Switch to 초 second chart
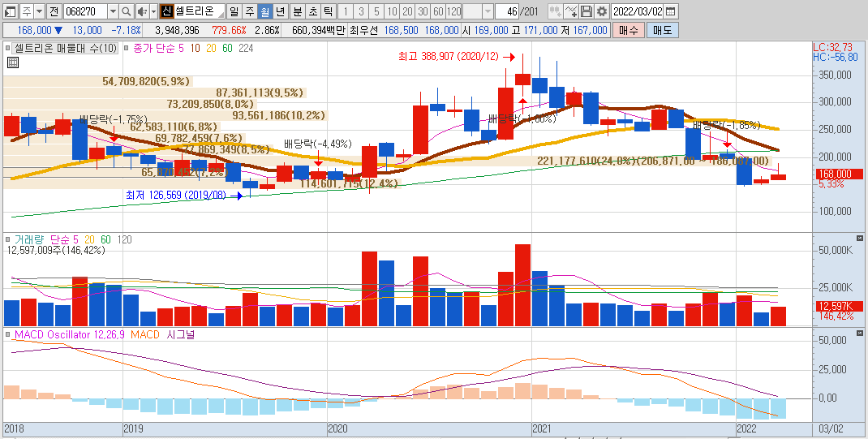Image resolution: width=868 pixels, height=439 pixels. [x=313, y=11]
